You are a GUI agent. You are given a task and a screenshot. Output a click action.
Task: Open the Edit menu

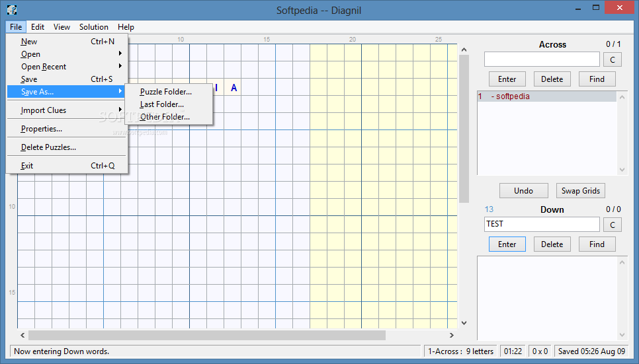tap(38, 27)
